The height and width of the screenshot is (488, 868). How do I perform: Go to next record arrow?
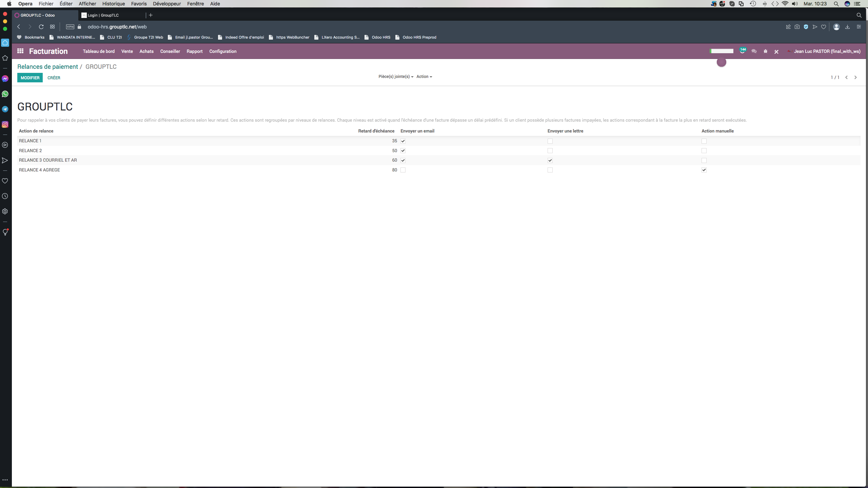(855, 78)
